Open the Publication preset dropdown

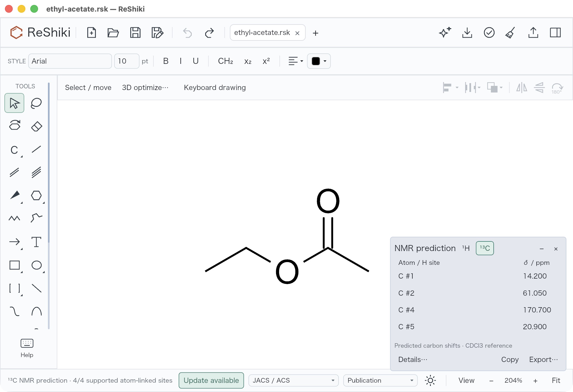(380, 380)
